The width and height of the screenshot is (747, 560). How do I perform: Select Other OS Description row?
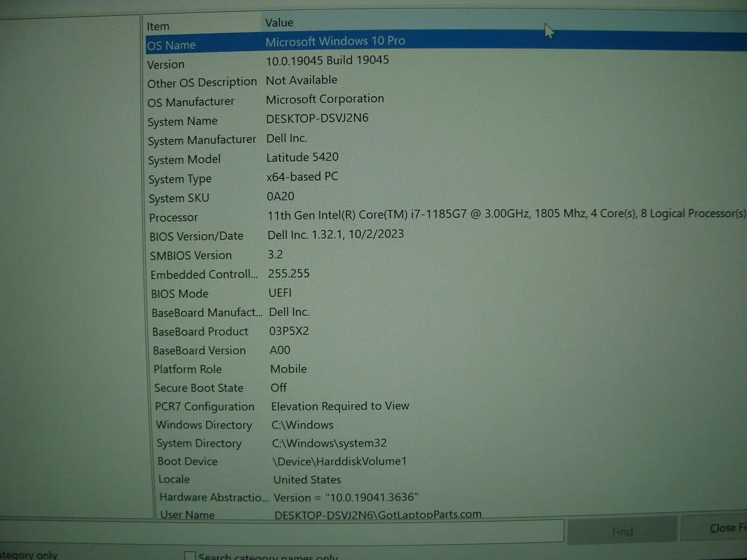(x=446, y=81)
